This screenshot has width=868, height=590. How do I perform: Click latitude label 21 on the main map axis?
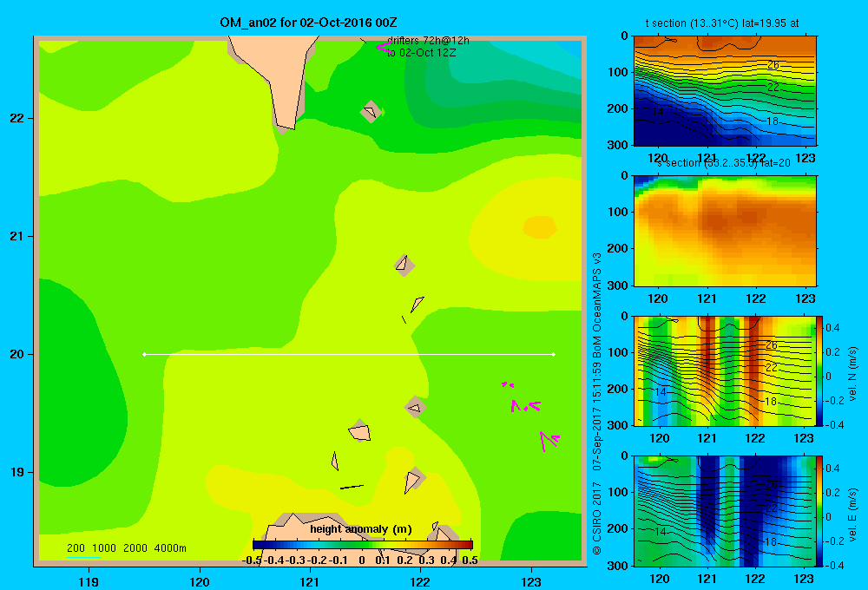pyautogui.click(x=16, y=236)
